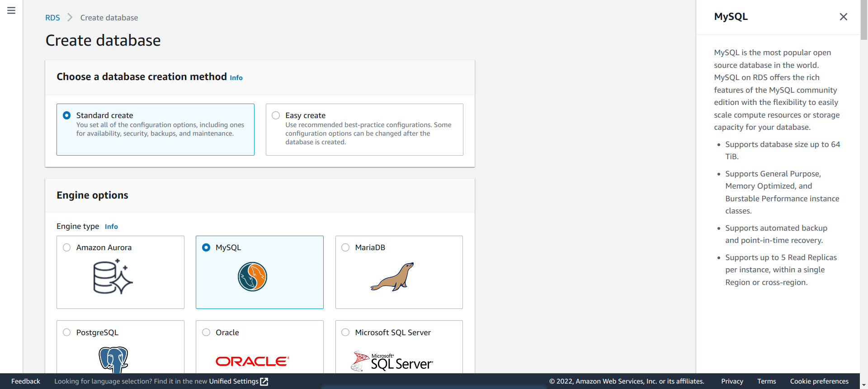
Task: Open Cookie preferences
Action: pos(819,381)
